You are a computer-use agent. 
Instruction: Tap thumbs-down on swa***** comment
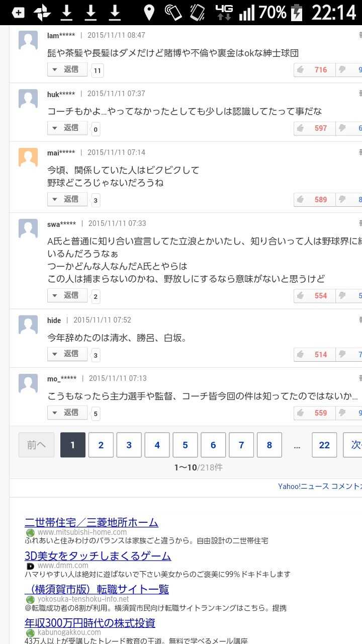tap(350, 296)
